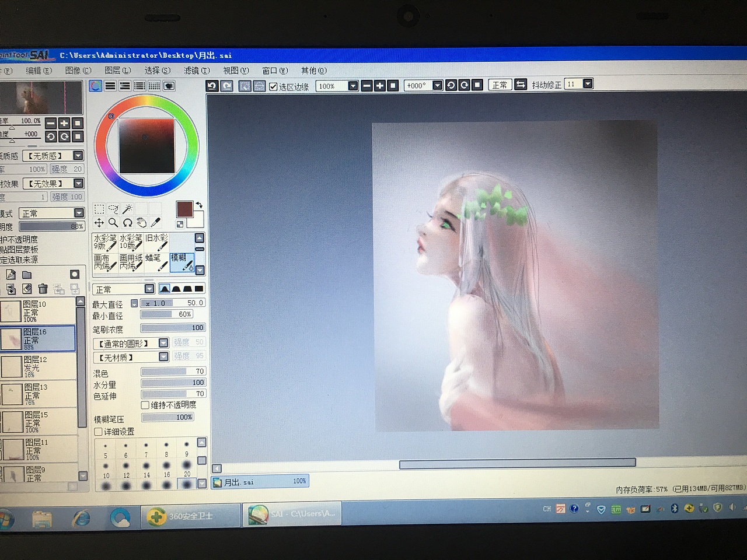
Task: Select the hand pan tool
Action: pos(141,223)
